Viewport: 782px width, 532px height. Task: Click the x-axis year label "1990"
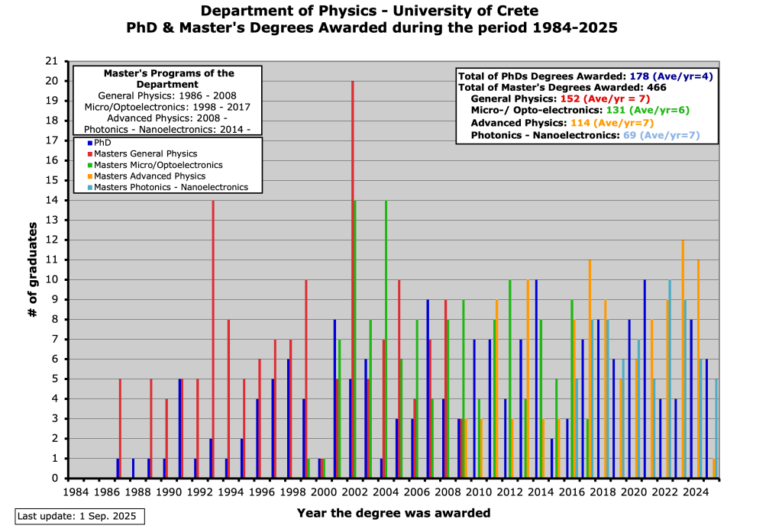coord(169,492)
